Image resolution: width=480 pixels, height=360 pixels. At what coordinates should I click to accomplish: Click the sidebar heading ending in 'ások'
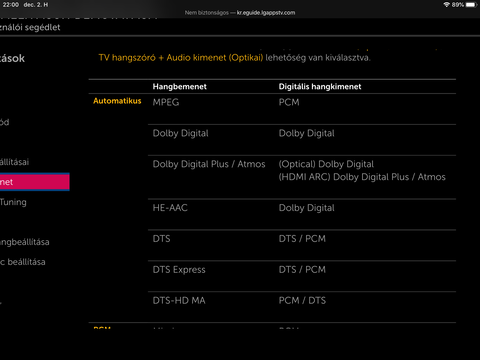pyautogui.click(x=12, y=58)
